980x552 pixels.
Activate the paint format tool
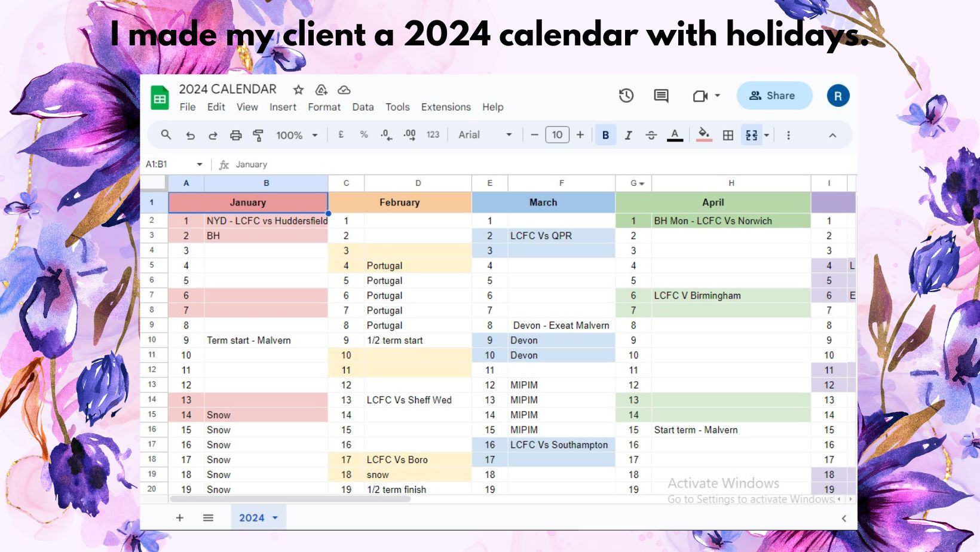point(258,136)
